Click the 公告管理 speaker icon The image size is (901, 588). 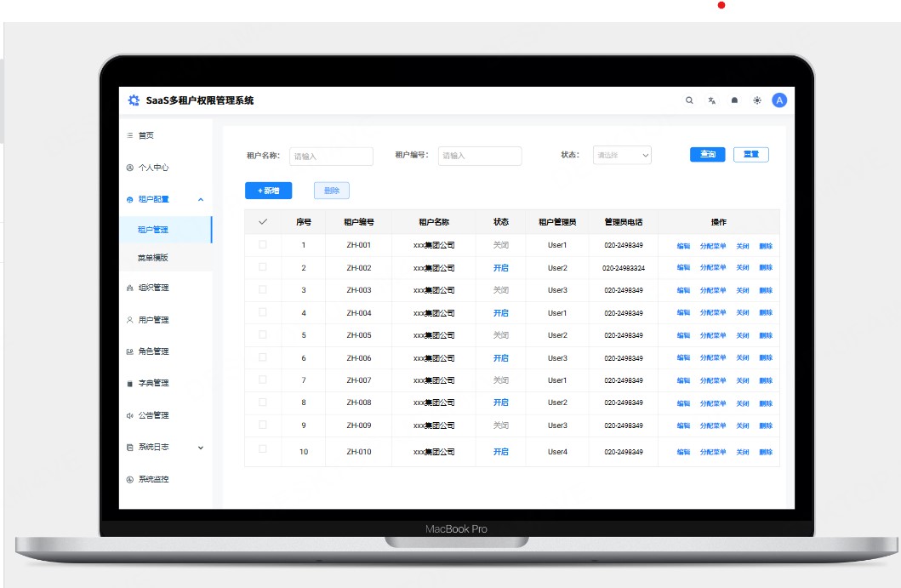130,415
